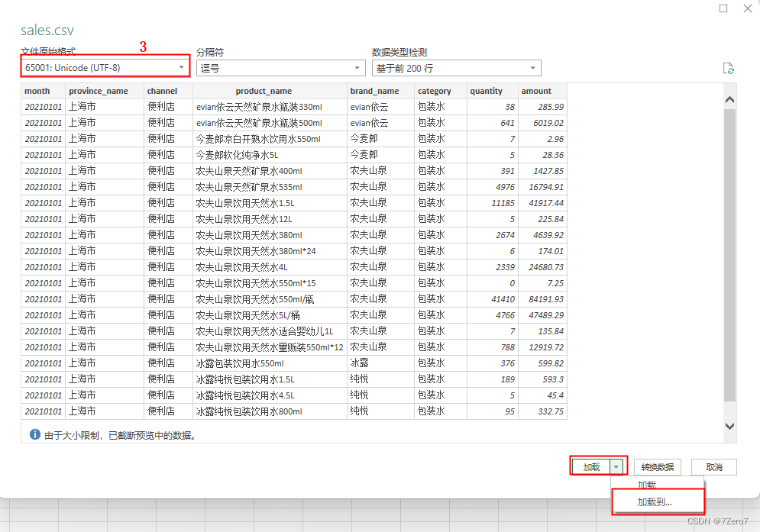760x532 pixels.
Task: Select the product_name column header
Action: (x=264, y=90)
